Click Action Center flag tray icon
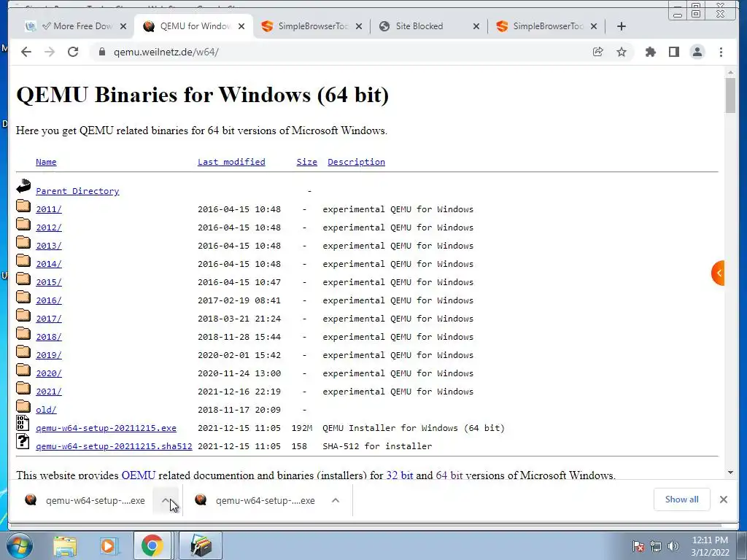This screenshot has width=747, height=560. (x=638, y=546)
